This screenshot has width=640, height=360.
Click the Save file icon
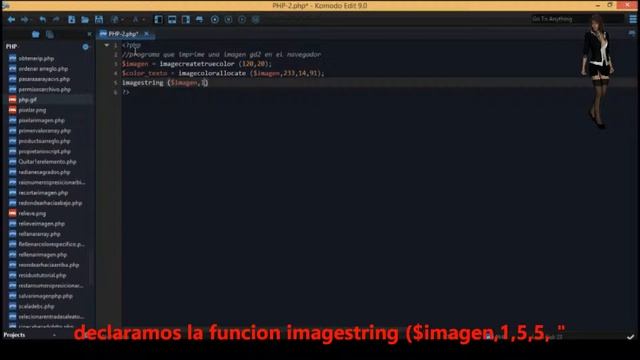click(99, 19)
